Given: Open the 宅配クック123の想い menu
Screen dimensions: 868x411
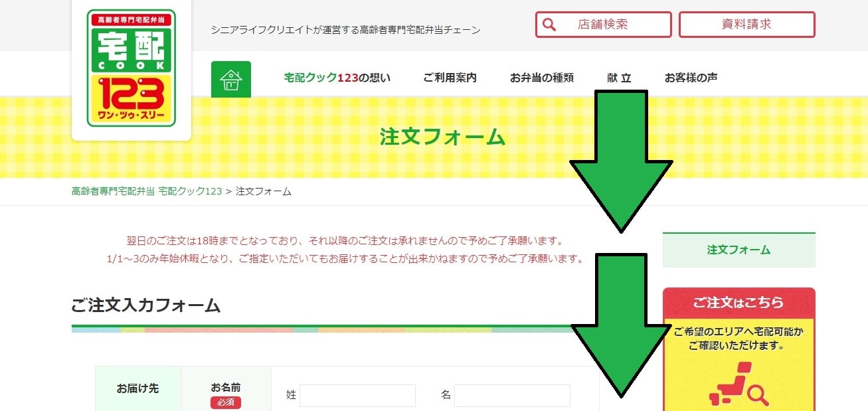Looking at the screenshot, I should coord(337,78).
